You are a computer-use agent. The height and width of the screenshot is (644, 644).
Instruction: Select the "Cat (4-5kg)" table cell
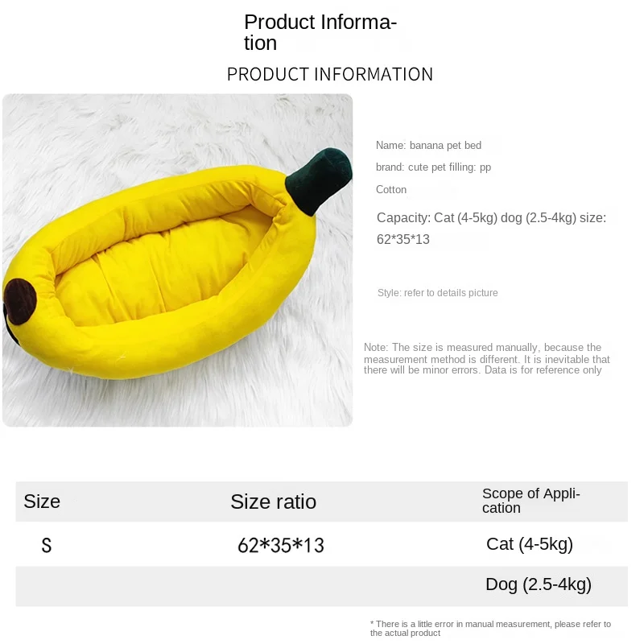coord(530,544)
